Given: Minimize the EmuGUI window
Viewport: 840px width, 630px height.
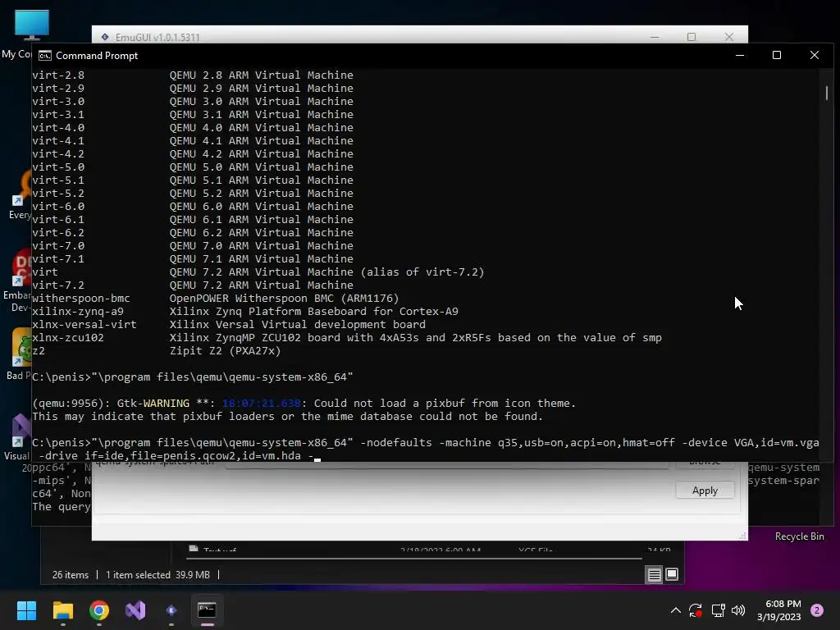Looking at the screenshot, I should (655, 37).
